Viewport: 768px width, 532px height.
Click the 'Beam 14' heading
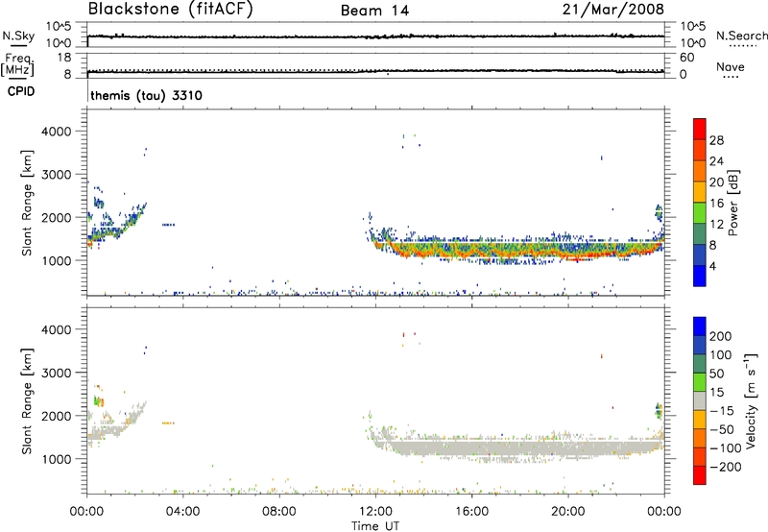pyautogui.click(x=374, y=11)
